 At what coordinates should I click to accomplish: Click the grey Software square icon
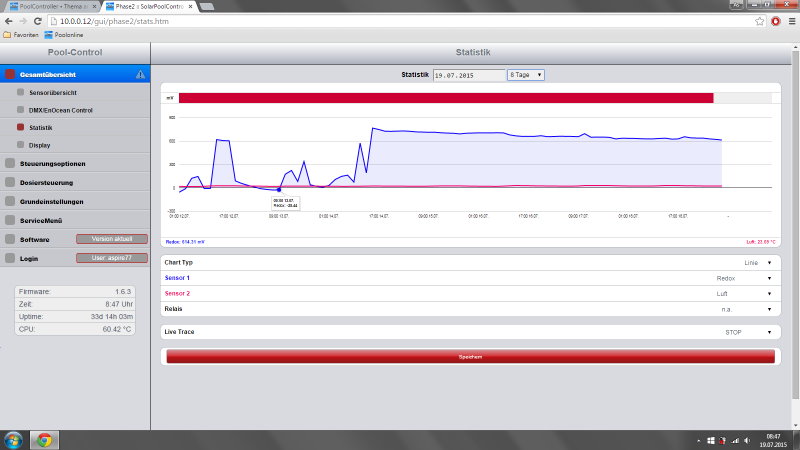pyautogui.click(x=10, y=239)
